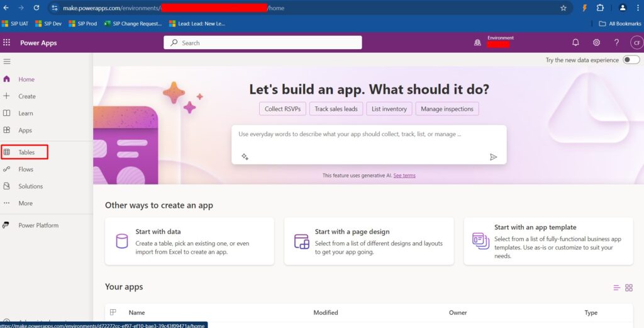Image resolution: width=644 pixels, height=328 pixels.
Task: Choose the Collect RSVPs suggestion
Action: tap(282, 109)
